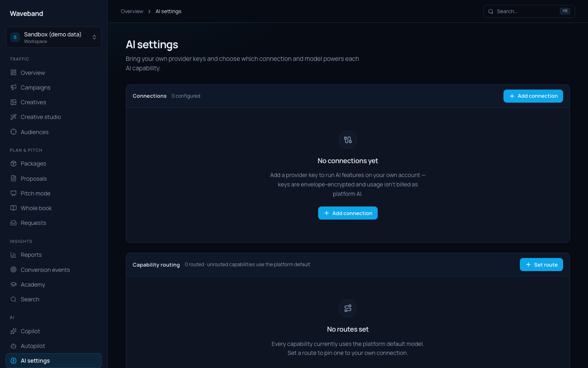Click the Copilot sparkle icon
This screenshot has height=368, width=588.
pos(13,331)
